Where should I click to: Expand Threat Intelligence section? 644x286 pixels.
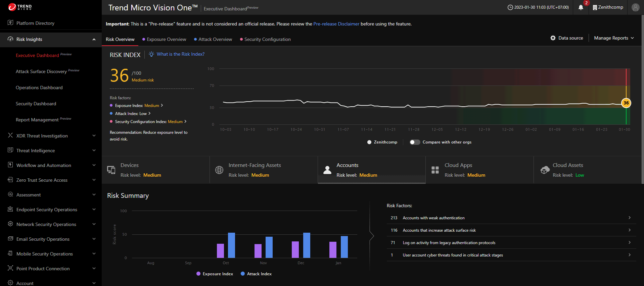(94, 150)
